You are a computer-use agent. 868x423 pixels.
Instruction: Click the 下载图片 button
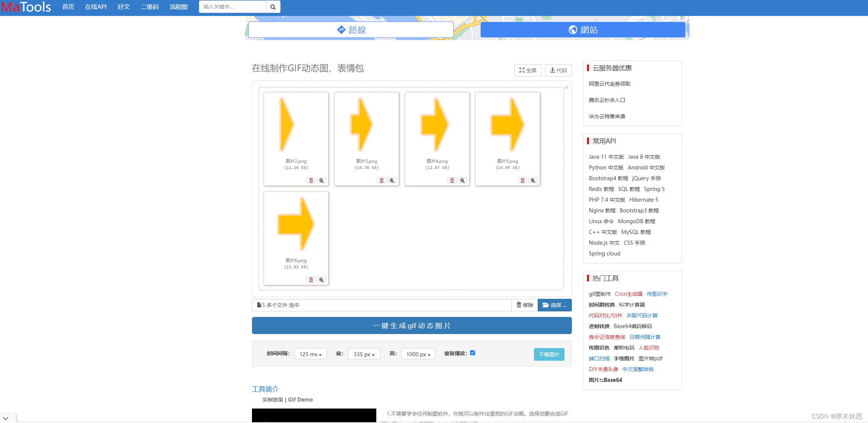point(549,354)
